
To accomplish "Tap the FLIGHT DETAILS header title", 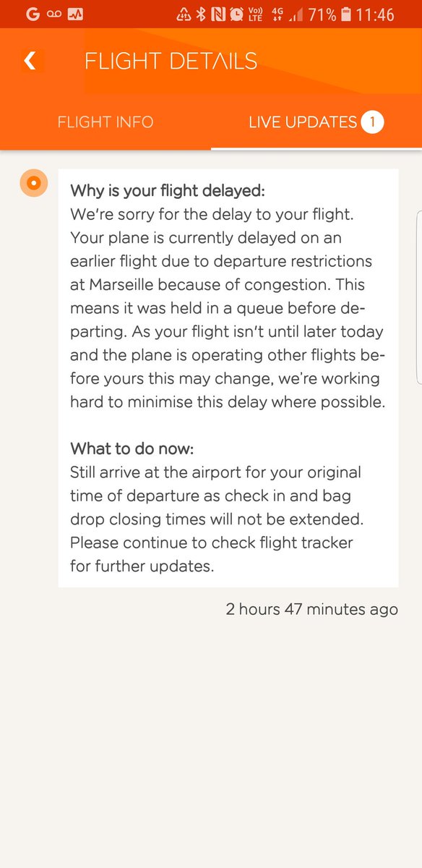I will click(x=171, y=61).
